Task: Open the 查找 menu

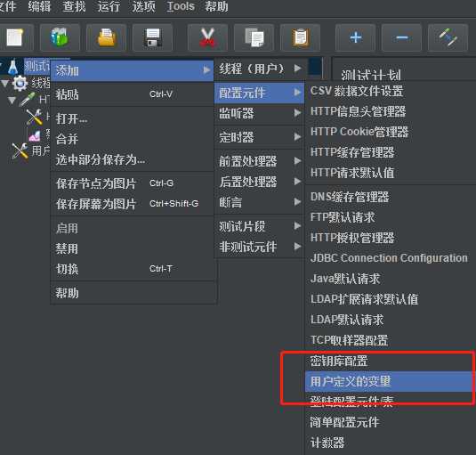Action: (74, 6)
